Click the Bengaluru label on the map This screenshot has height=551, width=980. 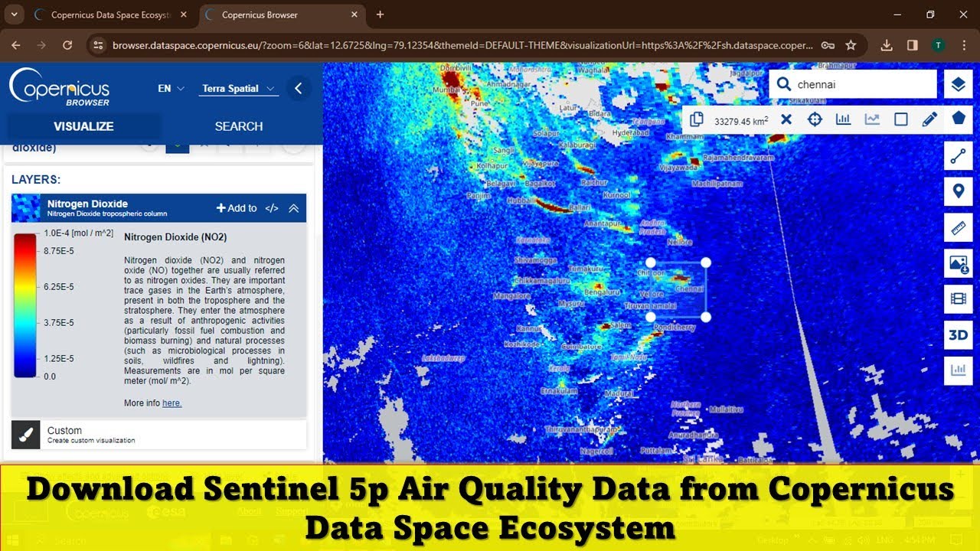601,292
